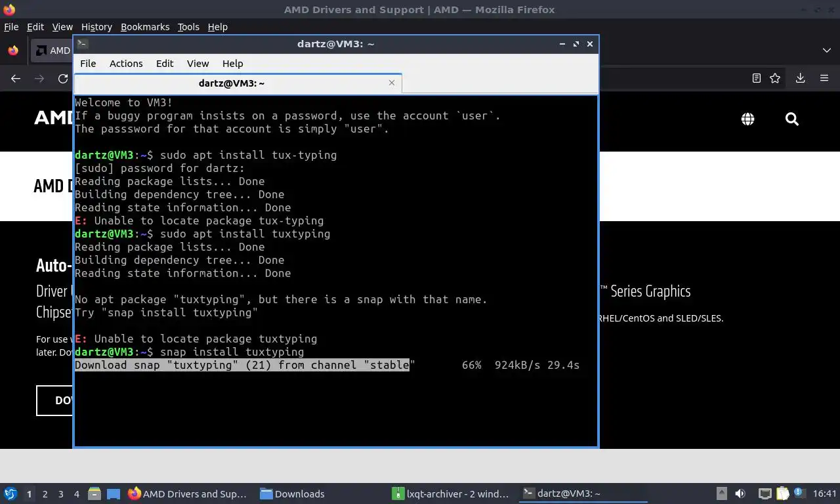This screenshot has height=504, width=840.
Task: Click Firefox forward arrow button
Action: click(x=39, y=78)
